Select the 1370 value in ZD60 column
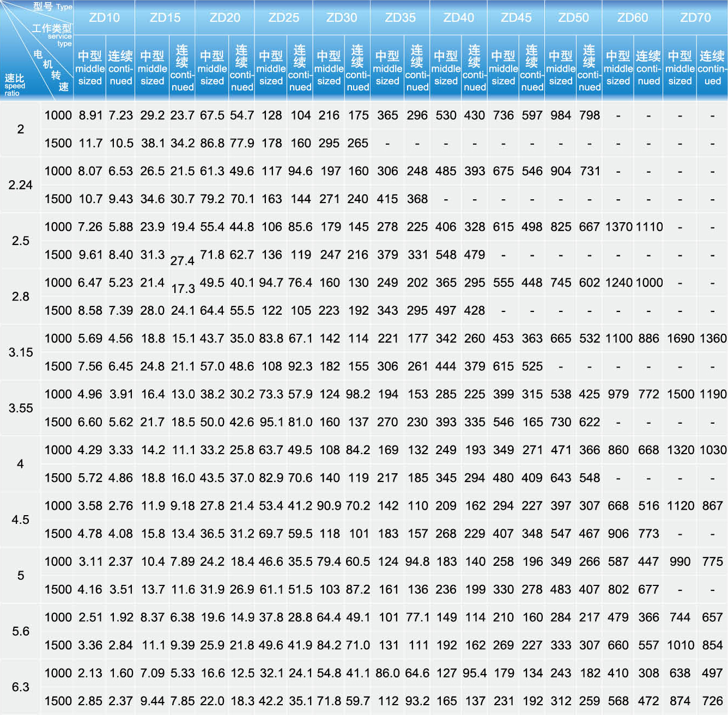This screenshot has width=728, height=715. [618, 227]
